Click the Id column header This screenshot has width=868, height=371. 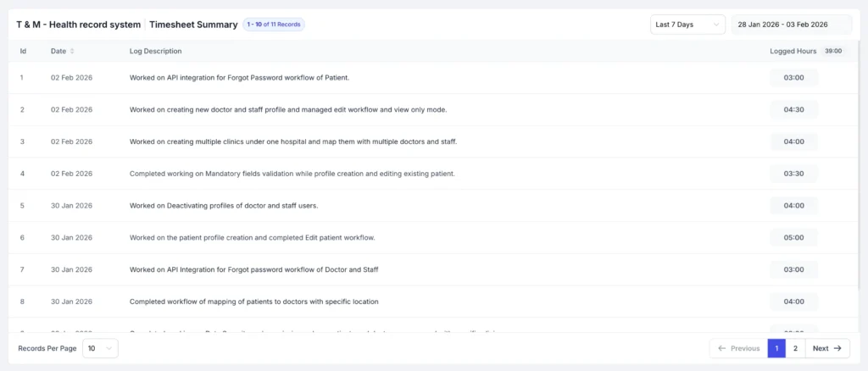point(23,52)
